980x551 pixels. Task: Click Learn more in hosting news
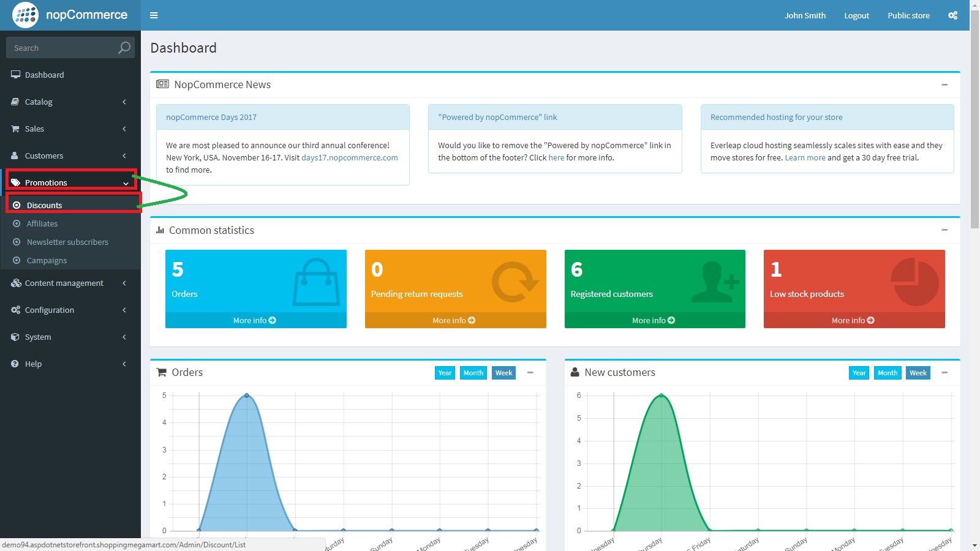click(805, 157)
